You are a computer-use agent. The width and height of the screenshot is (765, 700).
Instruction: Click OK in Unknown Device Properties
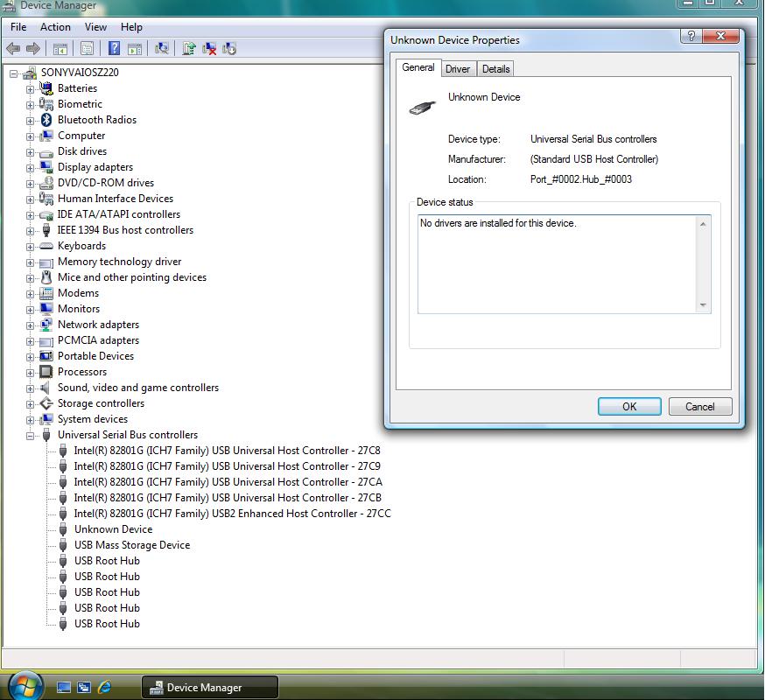(x=629, y=406)
